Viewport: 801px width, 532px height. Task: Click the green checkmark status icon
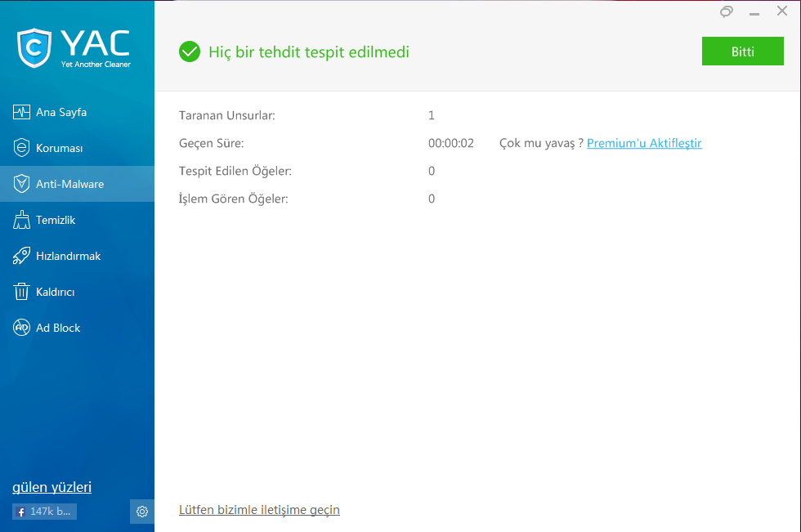tap(190, 51)
